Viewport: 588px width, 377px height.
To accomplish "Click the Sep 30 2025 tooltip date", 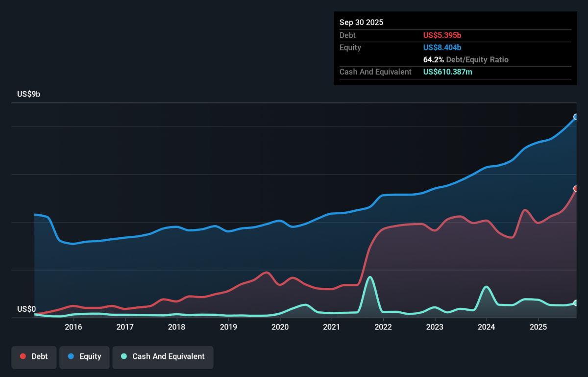I will tap(361, 23).
